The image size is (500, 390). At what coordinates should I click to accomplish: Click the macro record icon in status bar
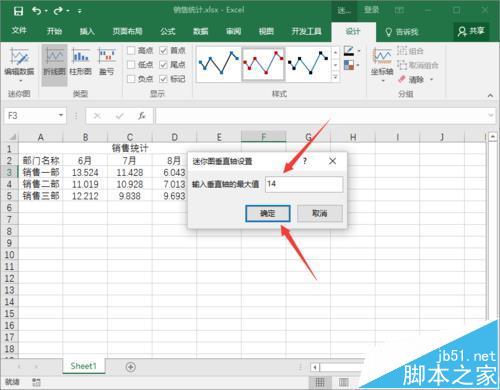point(36,382)
